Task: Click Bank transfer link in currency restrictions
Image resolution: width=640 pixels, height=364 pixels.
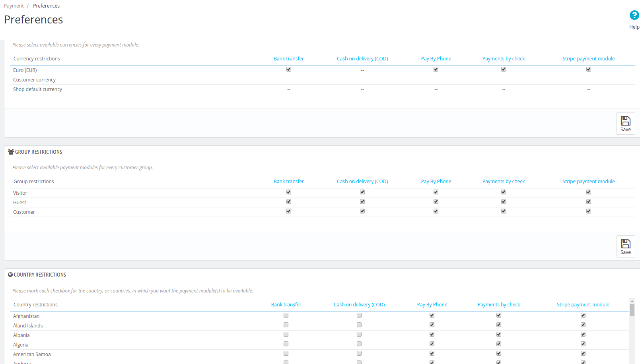Action: pyautogui.click(x=289, y=59)
